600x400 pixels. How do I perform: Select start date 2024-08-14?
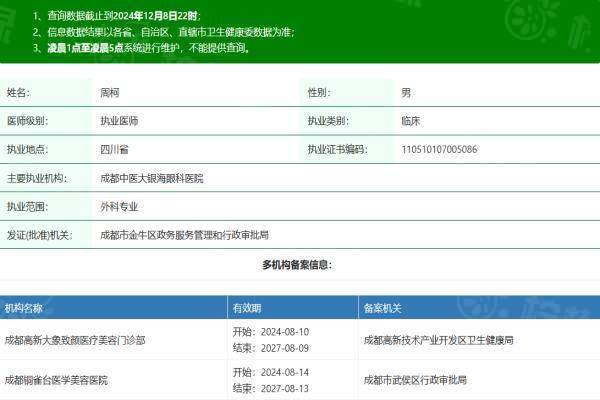pos(285,372)
